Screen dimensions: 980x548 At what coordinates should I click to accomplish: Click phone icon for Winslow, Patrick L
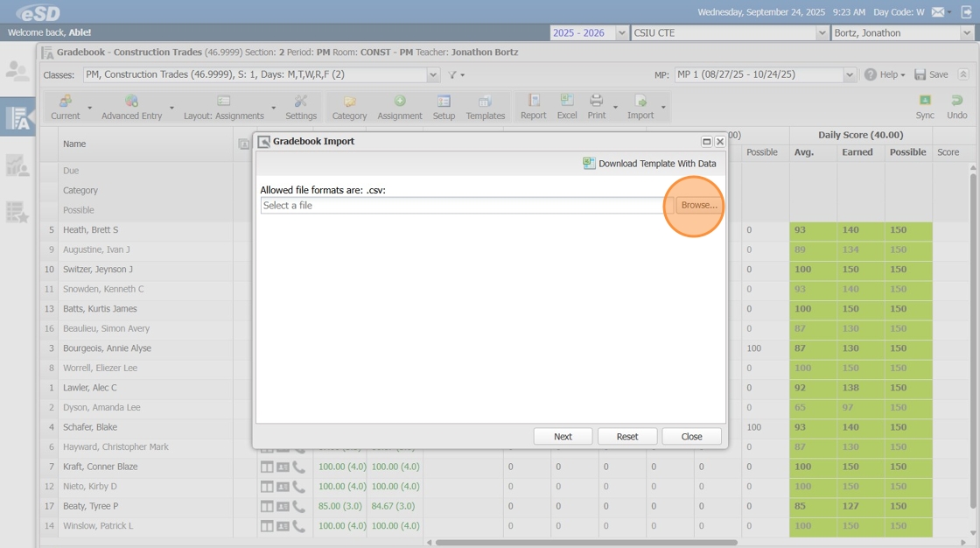(x=299, y=526)
